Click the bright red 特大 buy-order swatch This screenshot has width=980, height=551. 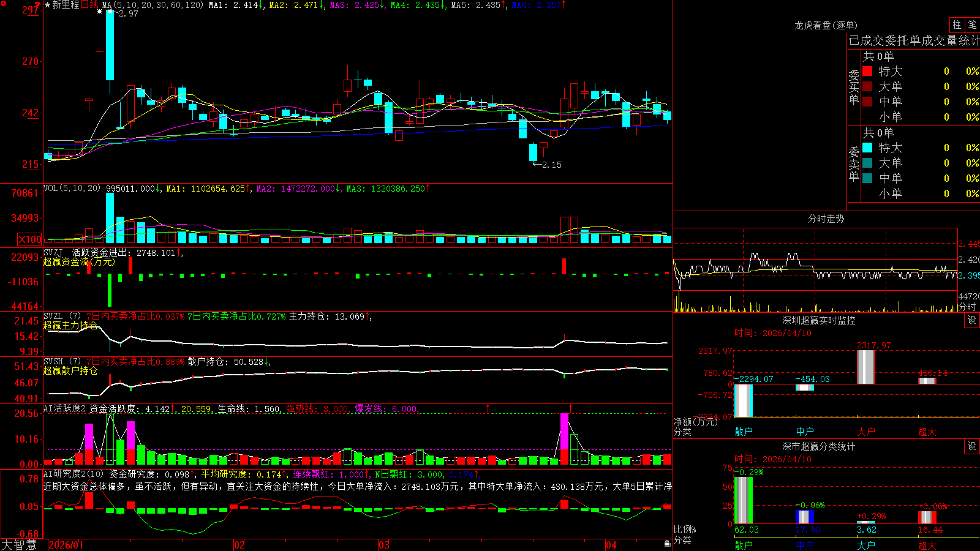867,71
